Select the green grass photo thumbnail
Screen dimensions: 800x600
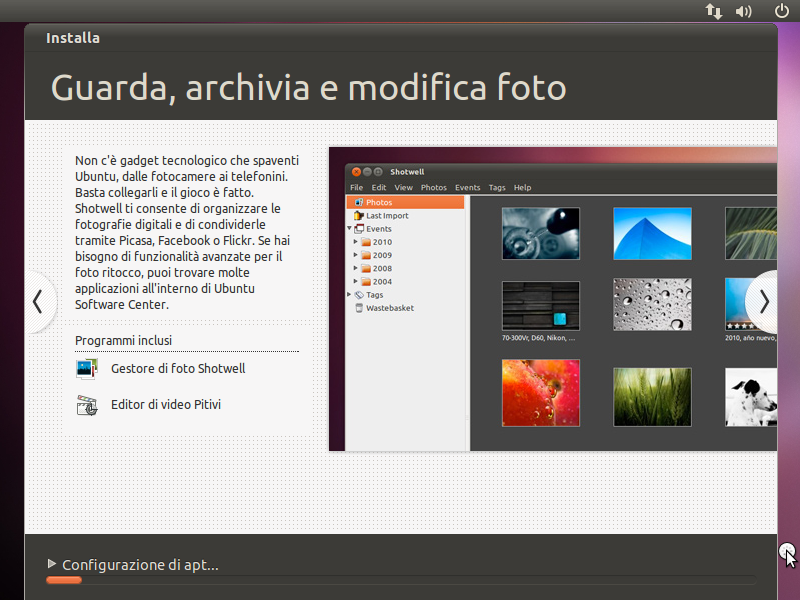pos(653,397)
